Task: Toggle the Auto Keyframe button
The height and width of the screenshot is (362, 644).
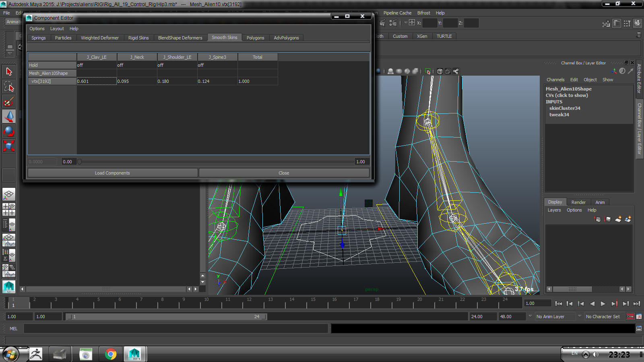Action: pyautogui.click(x=630, y=317)
